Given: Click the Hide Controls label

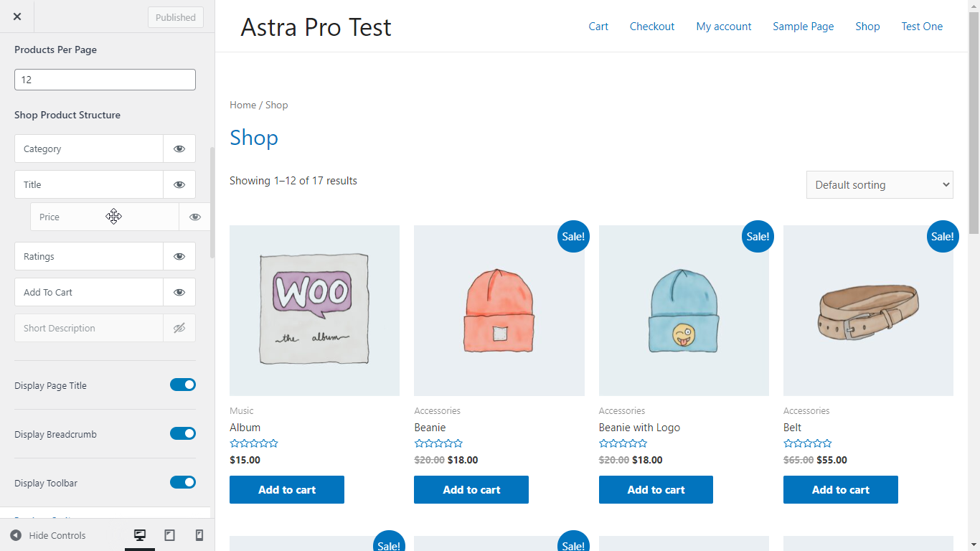Looking at the screenshot, I should pyautogui.click(x=57, y=535).
